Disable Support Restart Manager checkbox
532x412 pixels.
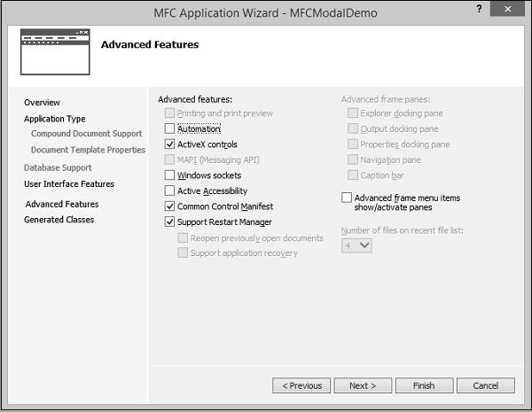[169, 222]
